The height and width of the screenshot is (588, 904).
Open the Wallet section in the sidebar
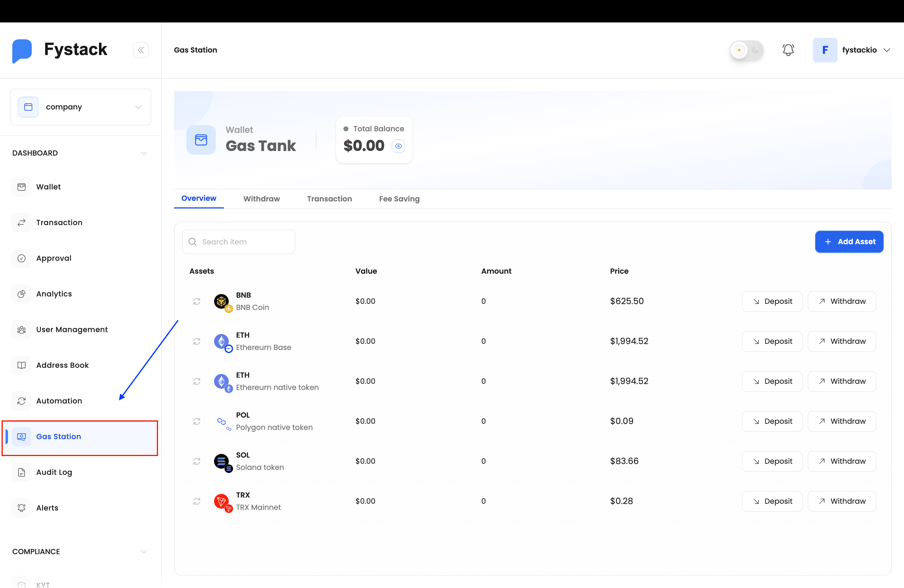tap(48, 186)
